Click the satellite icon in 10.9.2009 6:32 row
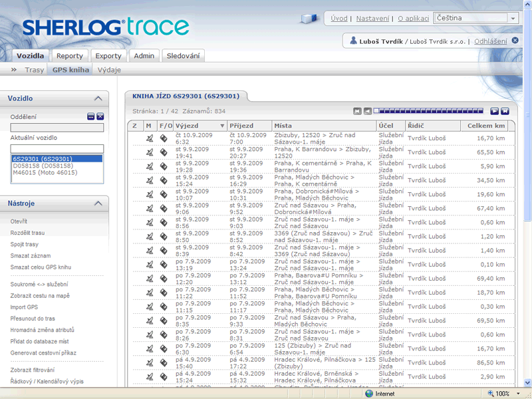This screenshot has height=399, width=532. pos(150,138)
